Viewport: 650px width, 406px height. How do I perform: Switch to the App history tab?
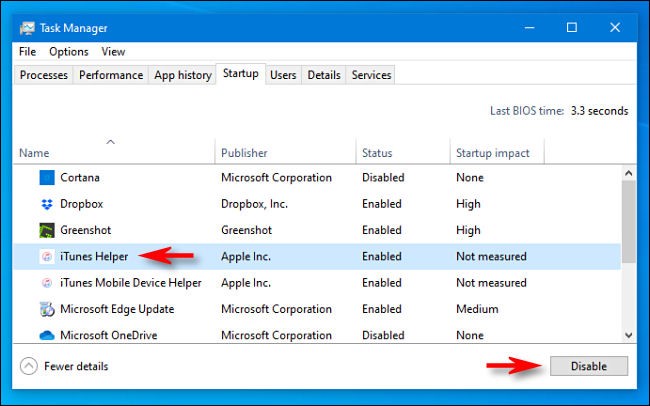coord(183,75)
